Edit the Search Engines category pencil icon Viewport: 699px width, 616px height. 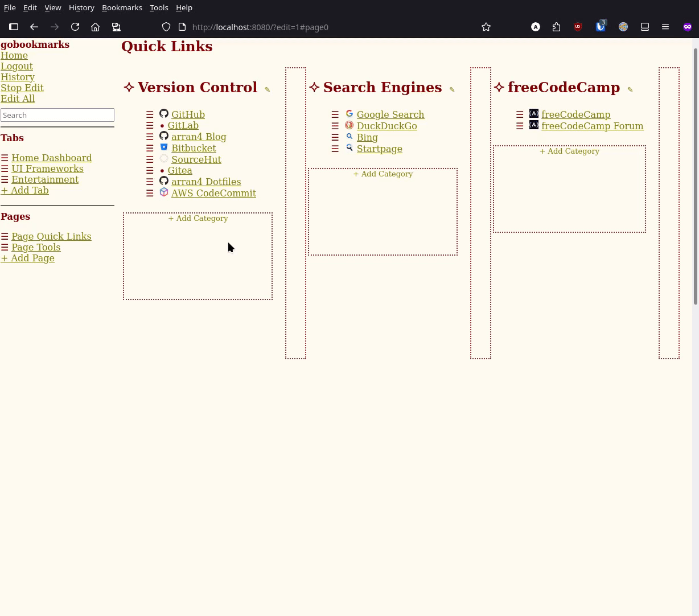452,89
